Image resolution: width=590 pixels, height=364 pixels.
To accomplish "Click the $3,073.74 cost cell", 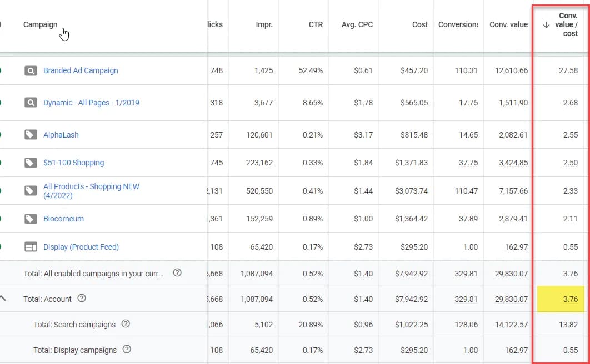I will 411,191.
